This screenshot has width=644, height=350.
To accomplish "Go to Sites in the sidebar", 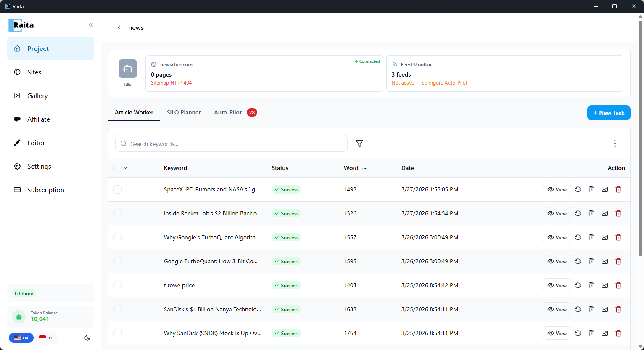I will (x=50, y=72).
